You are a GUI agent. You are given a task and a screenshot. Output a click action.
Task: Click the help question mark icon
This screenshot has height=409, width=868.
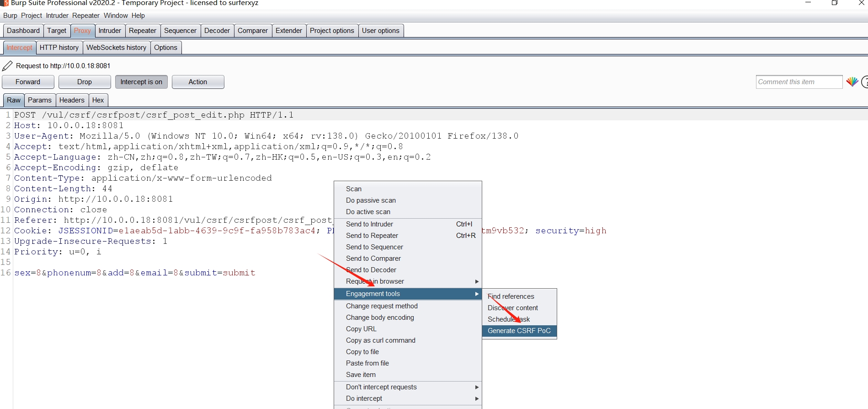click(865, 82)
